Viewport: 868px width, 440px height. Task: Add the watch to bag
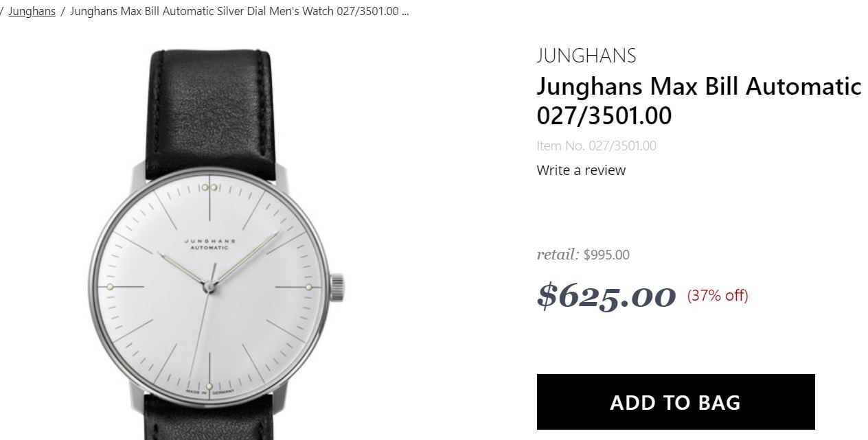point(676,402)
